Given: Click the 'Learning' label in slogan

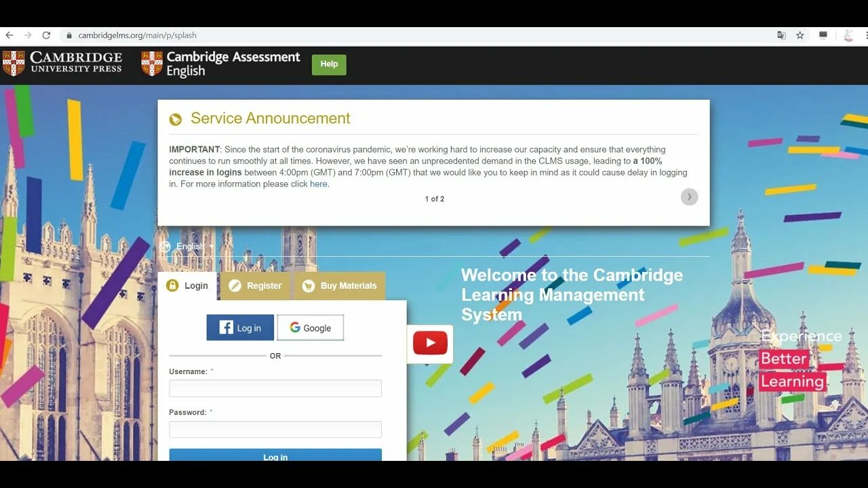Looking at the screenshot, I should point(792,382).
